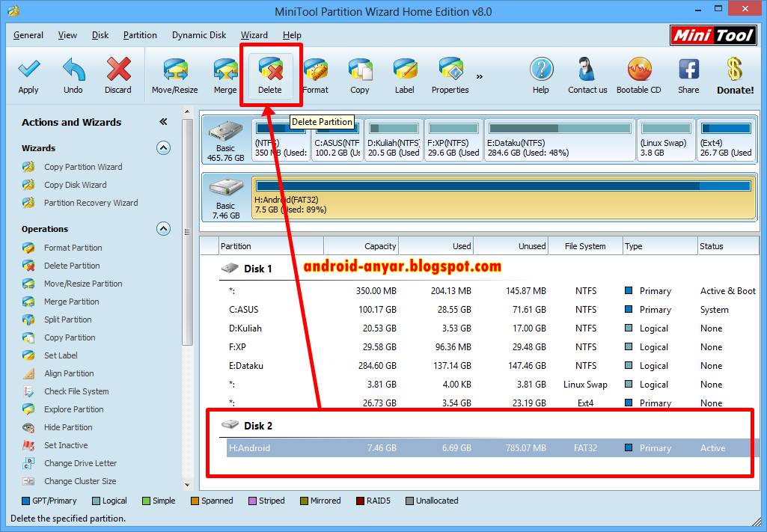Choose Change Cluster Size operation

pyautogui.click(x=80, y=481)
